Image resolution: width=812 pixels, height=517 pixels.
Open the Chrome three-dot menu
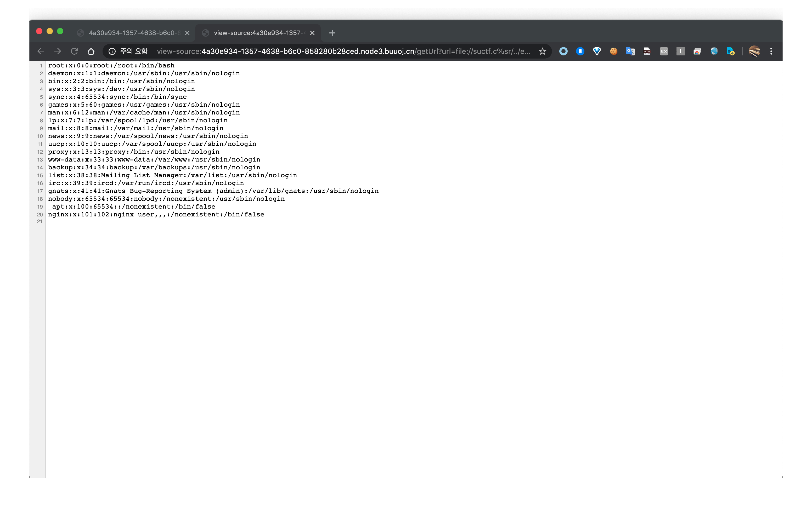[x=771, y=51]
